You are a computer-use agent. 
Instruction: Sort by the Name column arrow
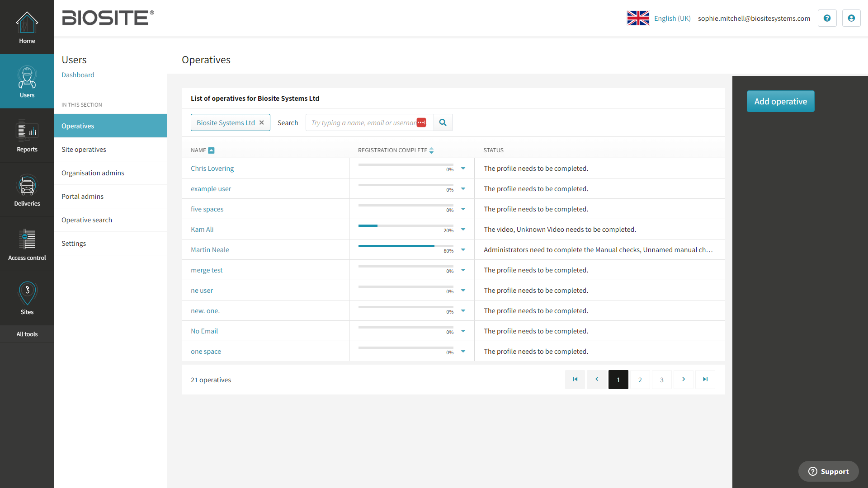point(211,150)
